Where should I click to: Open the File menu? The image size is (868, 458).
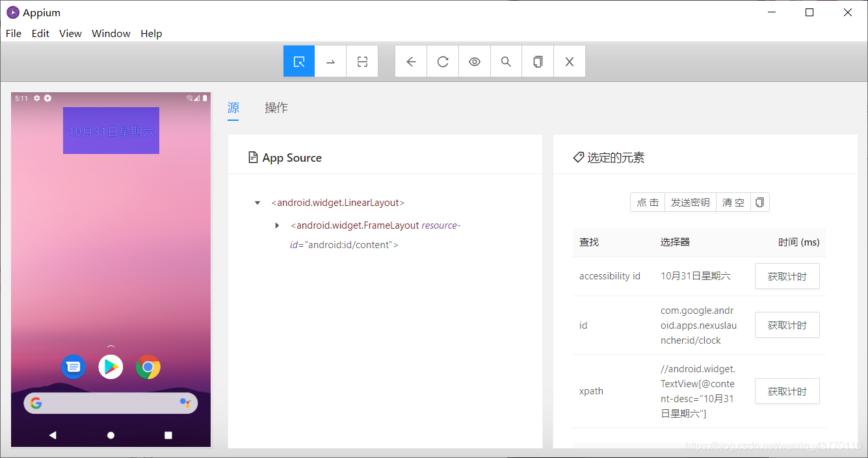pyautogui.click(x=13, y=33)
